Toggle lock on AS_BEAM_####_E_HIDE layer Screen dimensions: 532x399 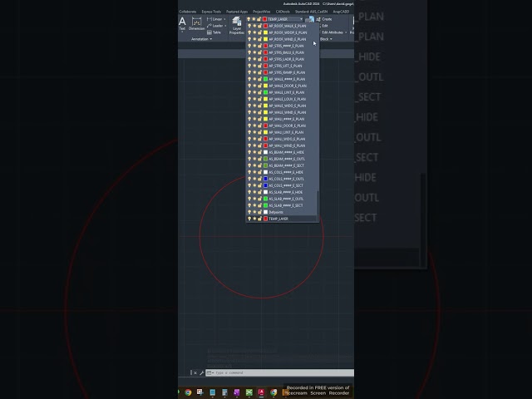tap(259, 152)
